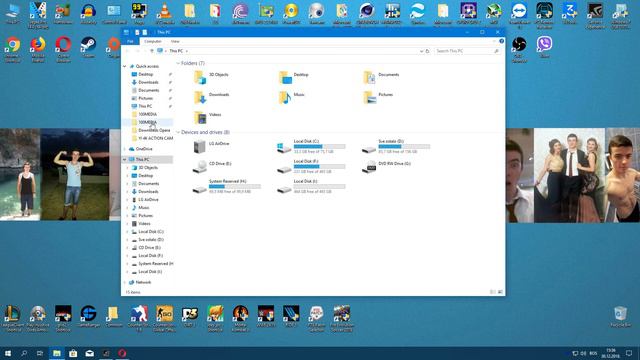Select Pictures under Quick access
The width and height of the screenshot is (640, 360).
click(145, 98)
